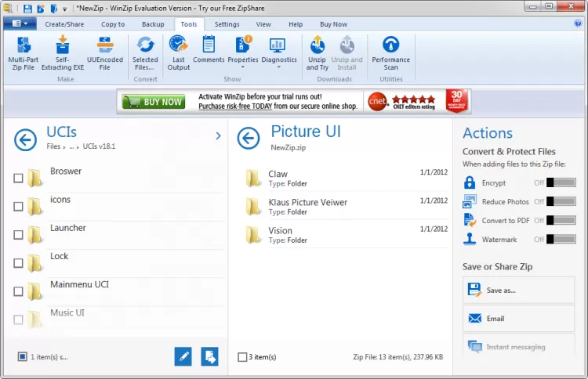Image resolution: width=588 pixels, height=379 pixels.
Task: Click the Encrypt padlock icon
Action: coord(470,182)
